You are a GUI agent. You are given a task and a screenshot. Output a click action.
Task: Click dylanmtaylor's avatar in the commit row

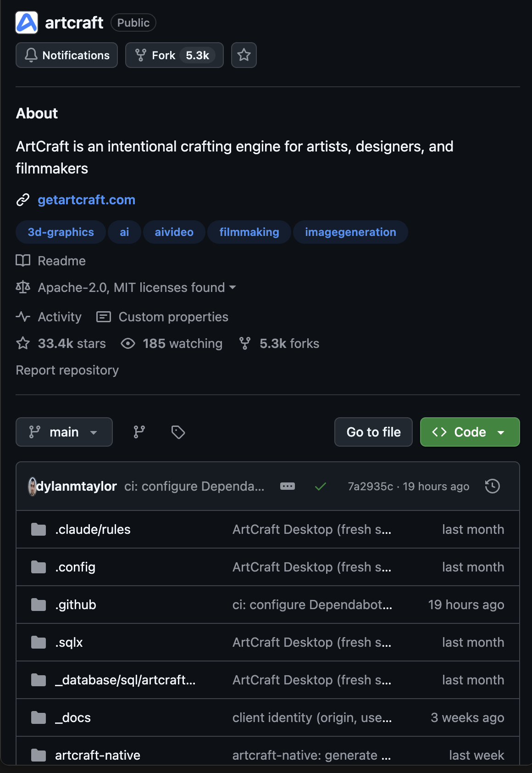(32, 486)
